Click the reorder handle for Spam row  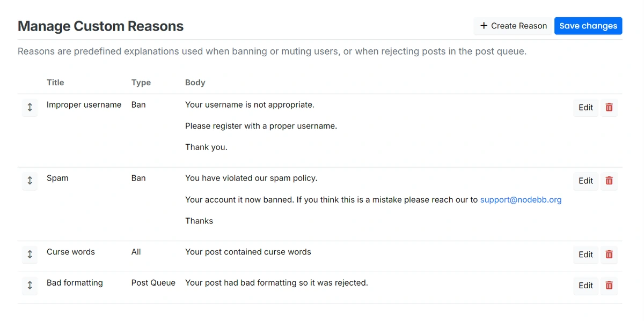click(x=30, y=181)
